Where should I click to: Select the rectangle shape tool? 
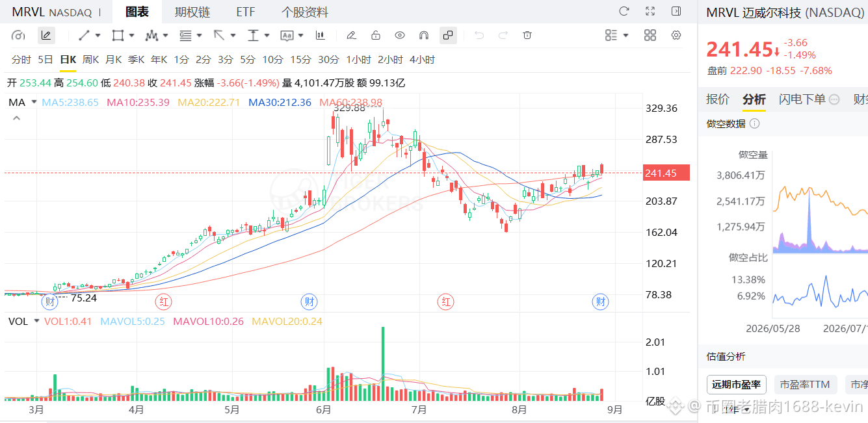(x=118, y=35)
